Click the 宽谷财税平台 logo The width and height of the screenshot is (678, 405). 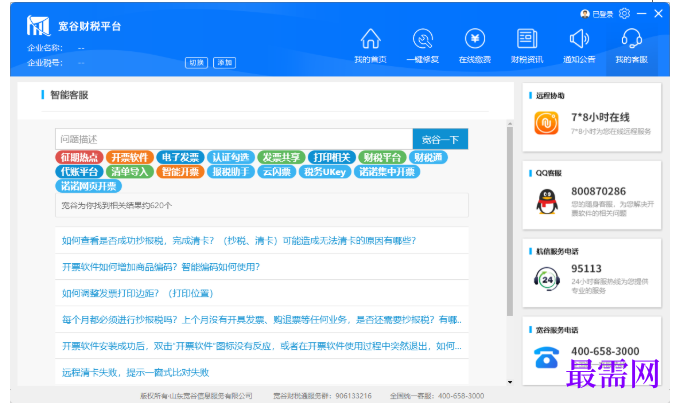[x=38, y=26]
